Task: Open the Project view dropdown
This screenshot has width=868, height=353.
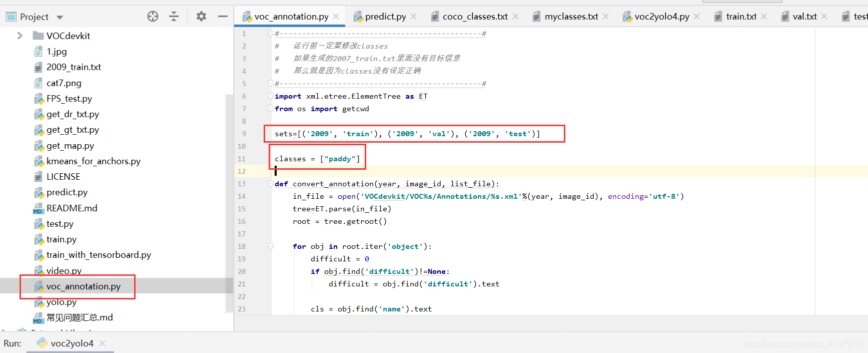Action: [60, 17]
